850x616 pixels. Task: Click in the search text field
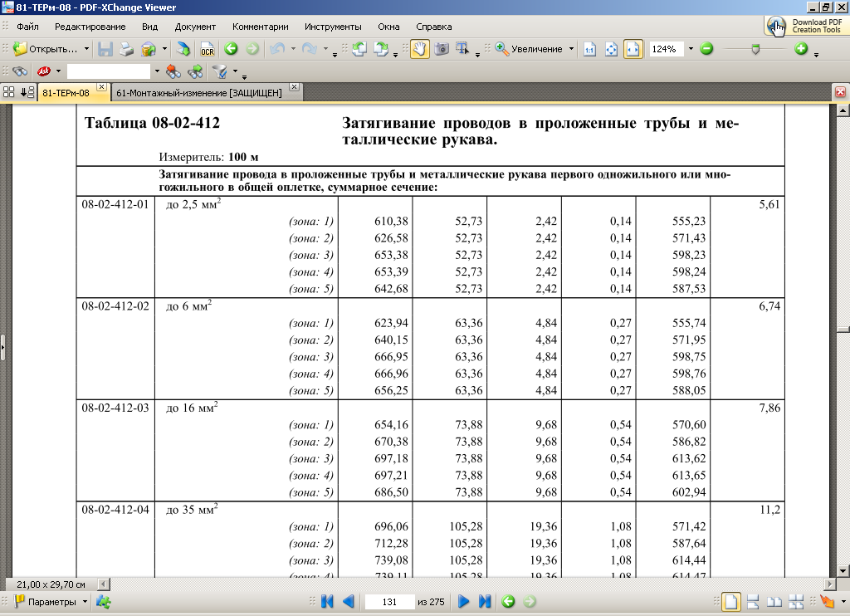pyautogui.click(x=109, y=71)
